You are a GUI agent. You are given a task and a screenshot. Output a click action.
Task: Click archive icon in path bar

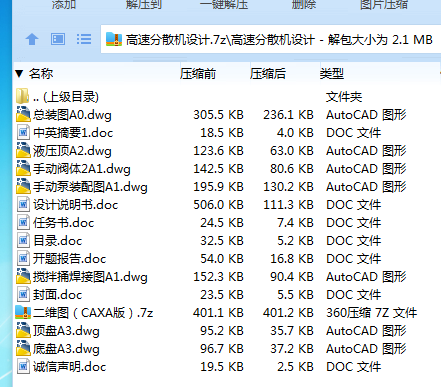click(114, 39)
